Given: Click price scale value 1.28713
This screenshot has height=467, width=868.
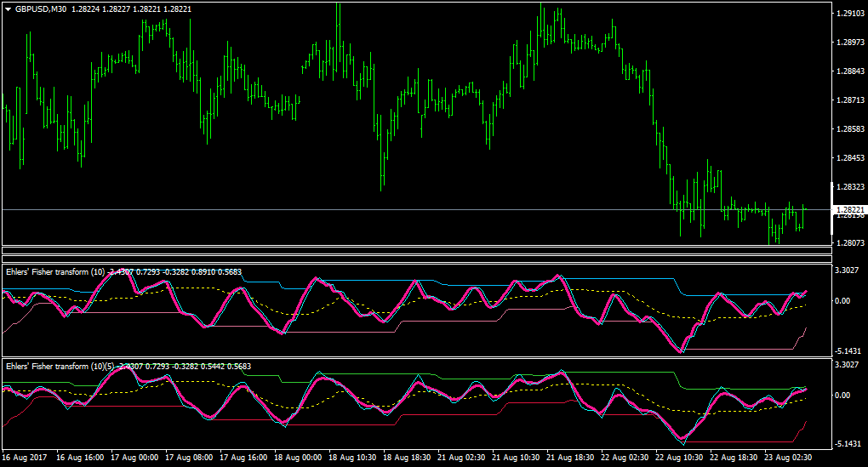Looking at the screenshot, I should click(850, 100).
